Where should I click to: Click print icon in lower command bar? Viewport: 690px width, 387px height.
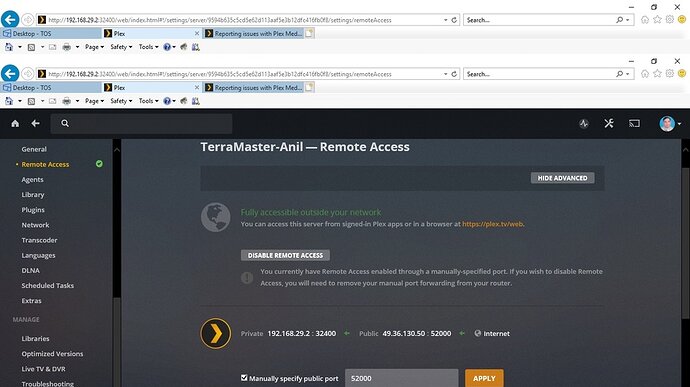(66, 101)
